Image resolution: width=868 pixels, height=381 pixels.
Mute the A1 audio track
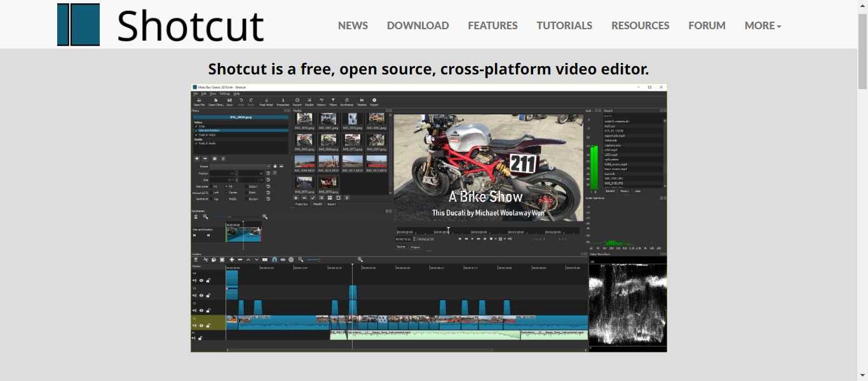[x=194, y=338]
